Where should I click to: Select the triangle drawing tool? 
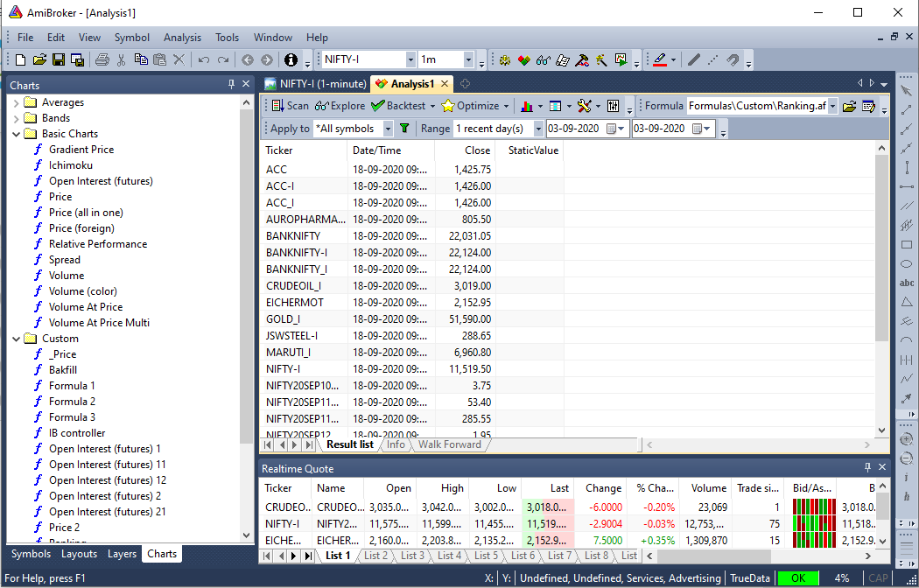[906, 302]
